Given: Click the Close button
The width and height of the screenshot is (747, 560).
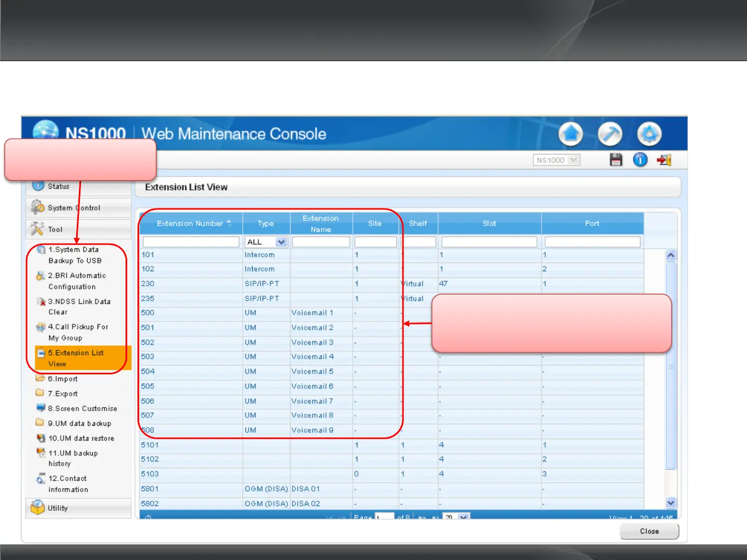Looking at the screenshot, I should pyautogui.click(x=649, y=531).
